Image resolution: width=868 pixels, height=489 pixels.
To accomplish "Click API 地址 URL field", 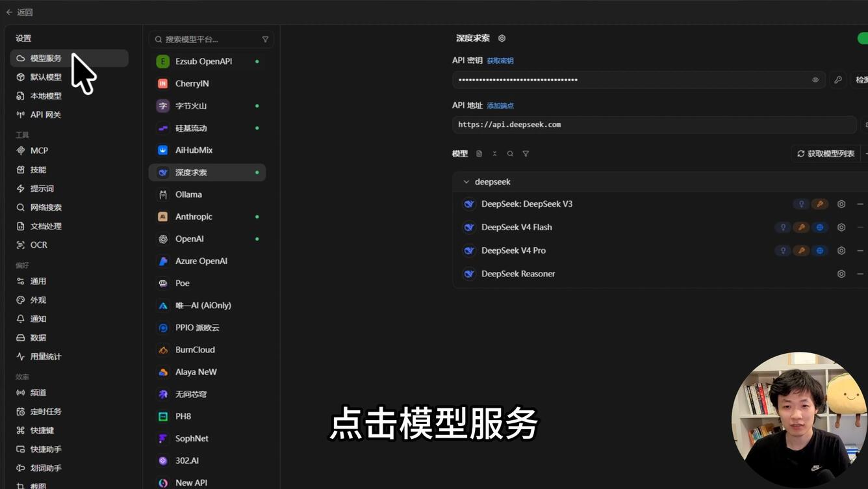I will [654, 124].
